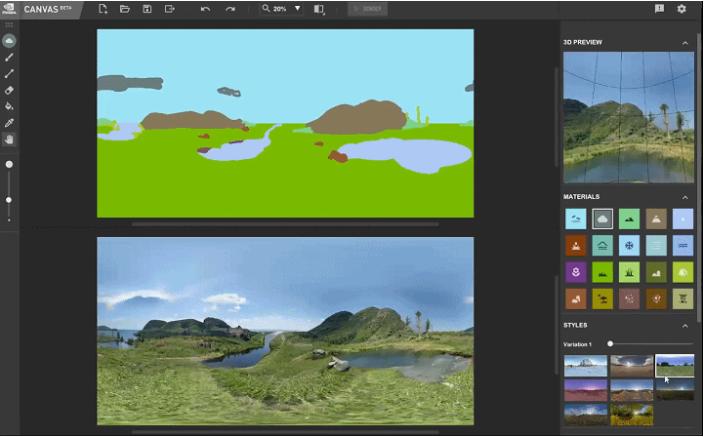704x437 pixels.
Task: Click the Export icon in top toolbar
Action: (x=169, y=9)
